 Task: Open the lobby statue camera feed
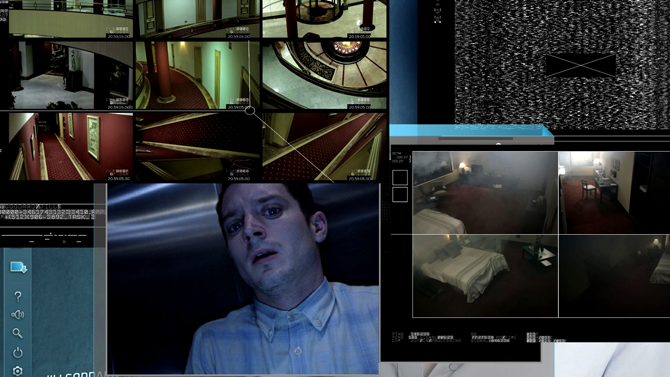point(71,75)
